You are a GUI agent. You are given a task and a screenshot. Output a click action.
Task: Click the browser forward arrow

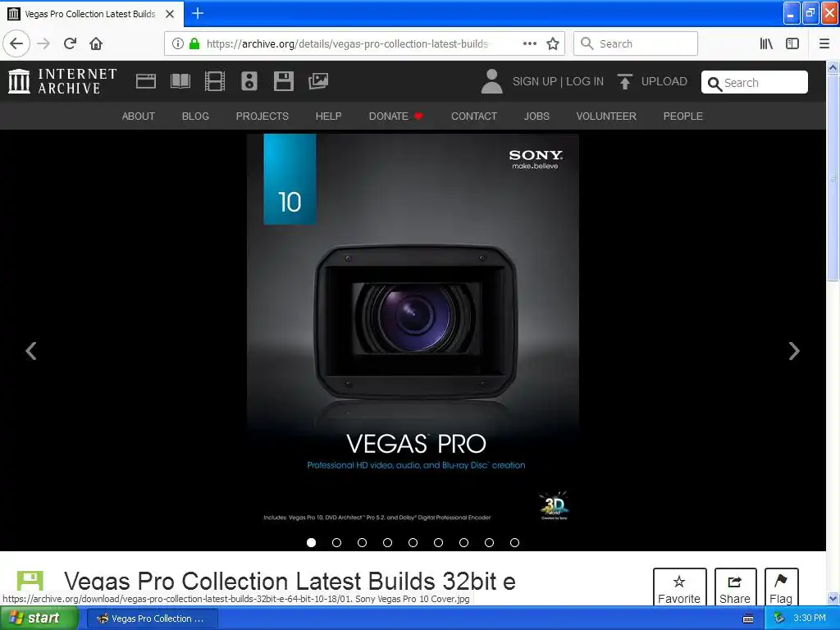[x=43, y=43]
